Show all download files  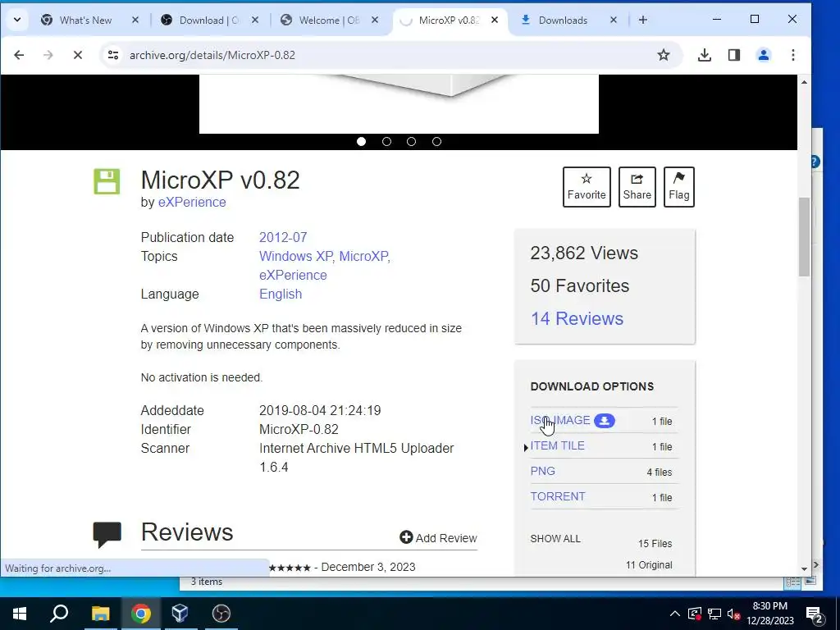click(x=555, y=539)
